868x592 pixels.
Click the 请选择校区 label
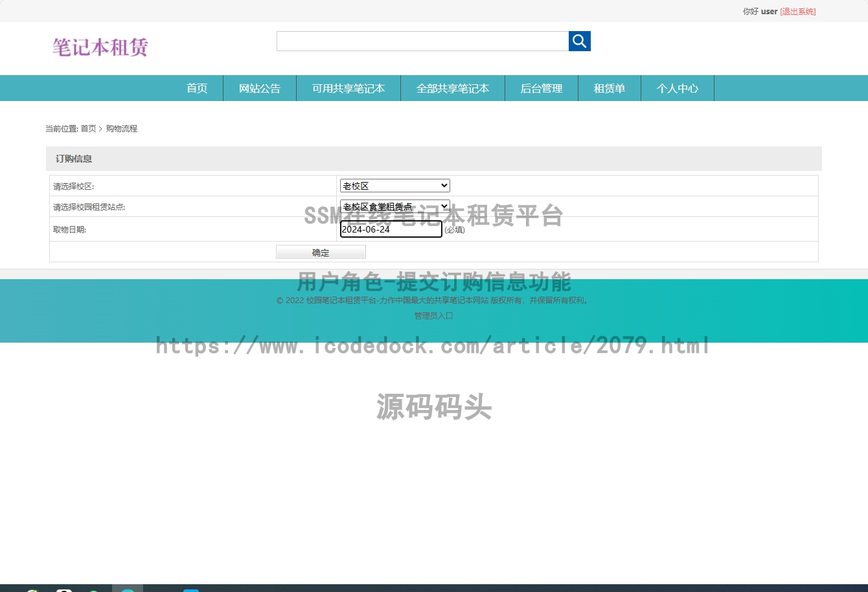tap(73, 187)
